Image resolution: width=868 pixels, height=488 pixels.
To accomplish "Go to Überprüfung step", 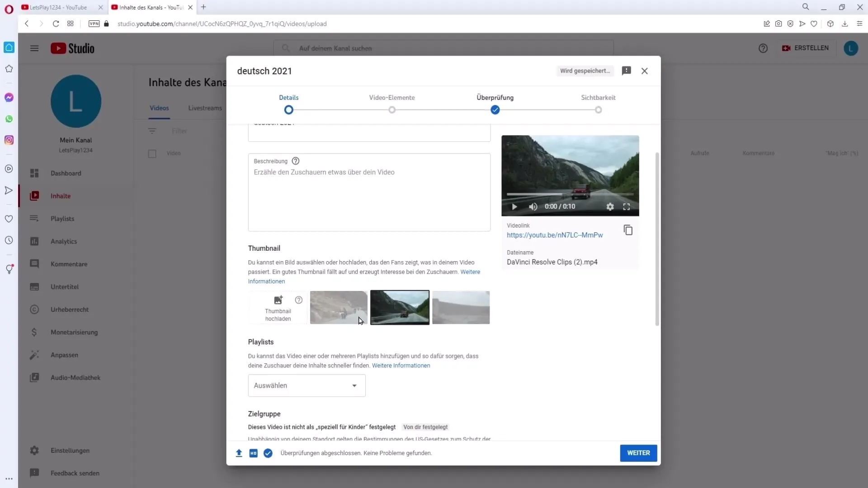I will [x=495, y=104].
